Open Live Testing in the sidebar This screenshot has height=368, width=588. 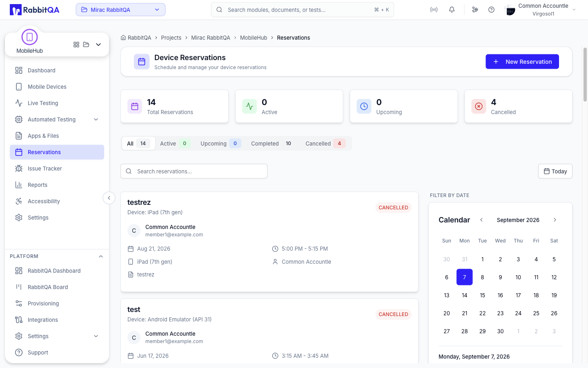(57, 103)
